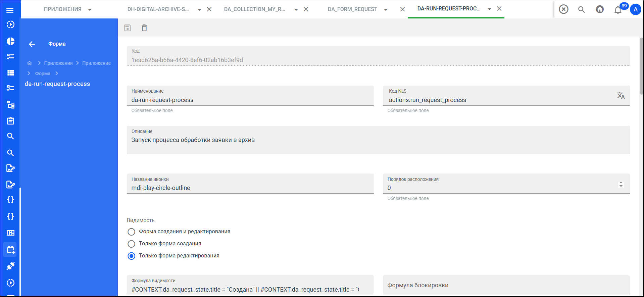Open the hierarchy tree sidebar icon

tap(10, 105)
